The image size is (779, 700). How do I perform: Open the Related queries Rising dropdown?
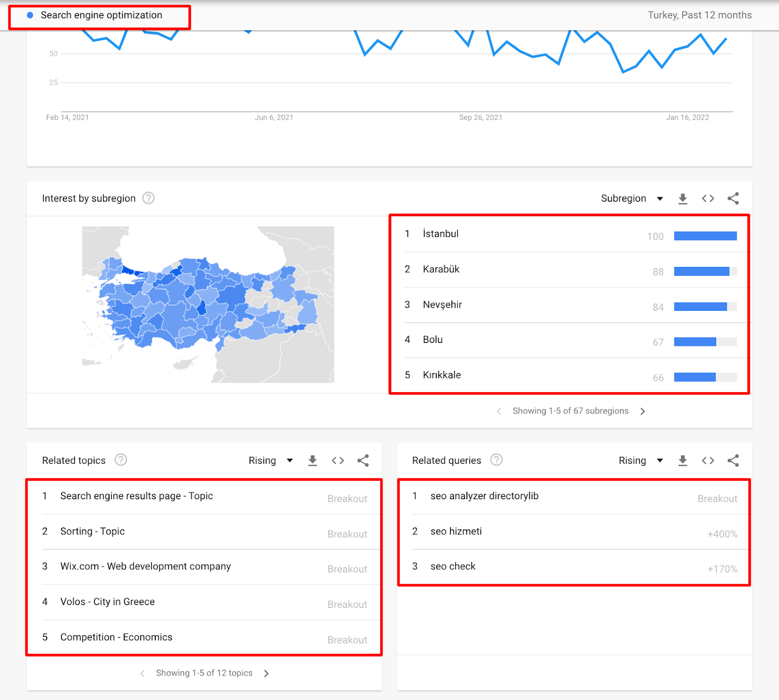(641, 460)
